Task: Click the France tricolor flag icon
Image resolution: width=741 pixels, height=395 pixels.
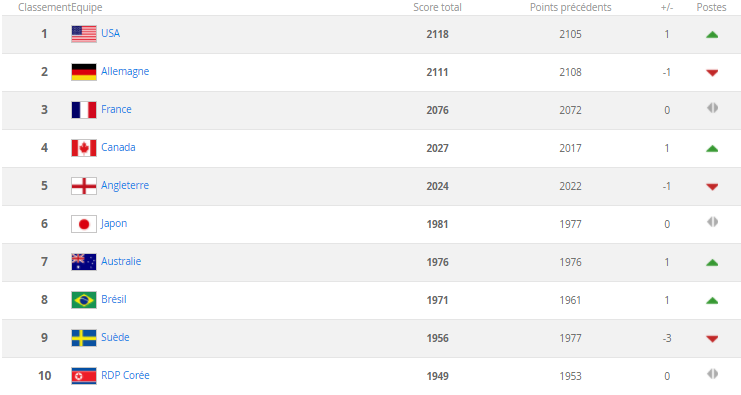Action: pos(84,110)
